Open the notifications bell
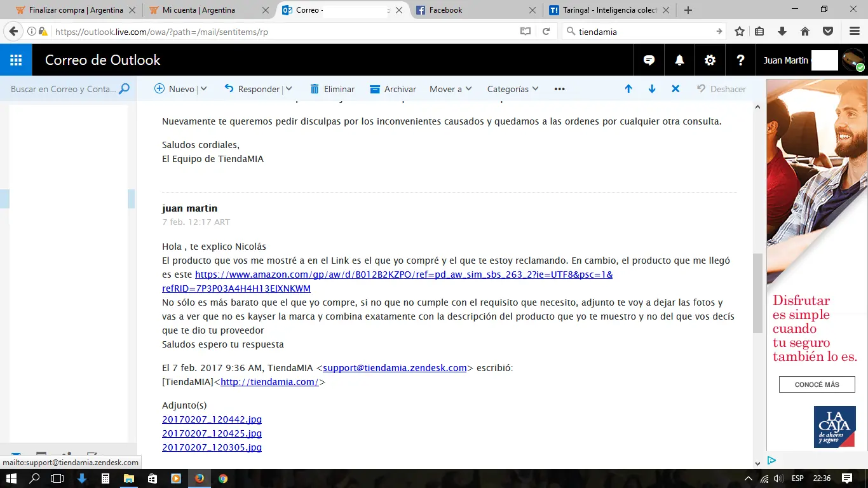This screenshot has height=488, width=868. (679, 60)
